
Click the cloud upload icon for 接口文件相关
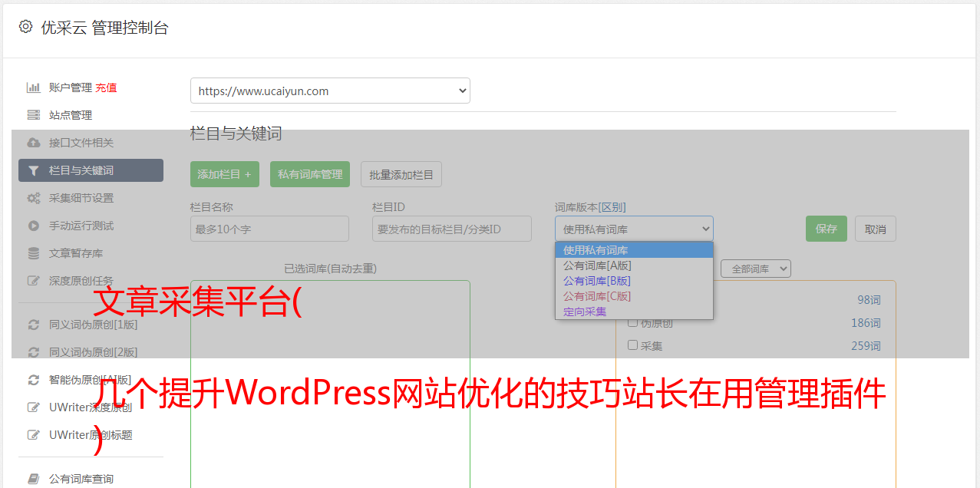33,143
